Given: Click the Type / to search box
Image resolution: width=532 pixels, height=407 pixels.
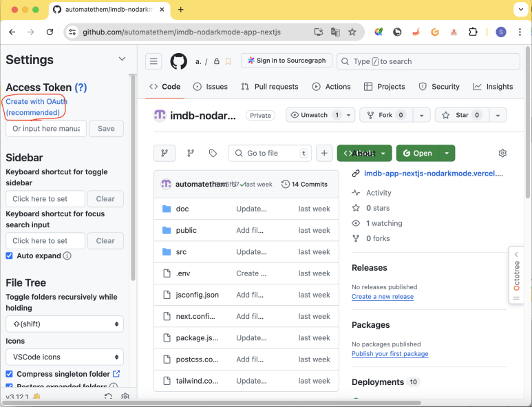Looking at the screenshot, I should point(428,61).
